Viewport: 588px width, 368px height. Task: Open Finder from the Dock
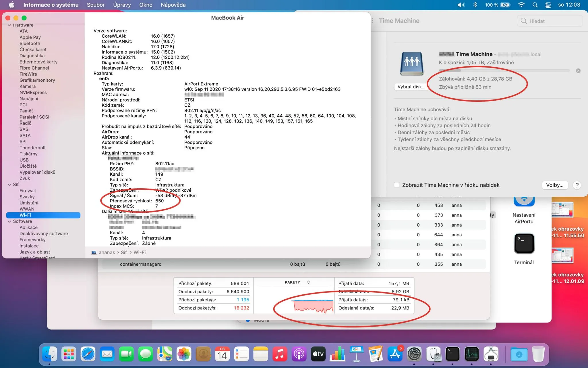click(x=49, y=354)
